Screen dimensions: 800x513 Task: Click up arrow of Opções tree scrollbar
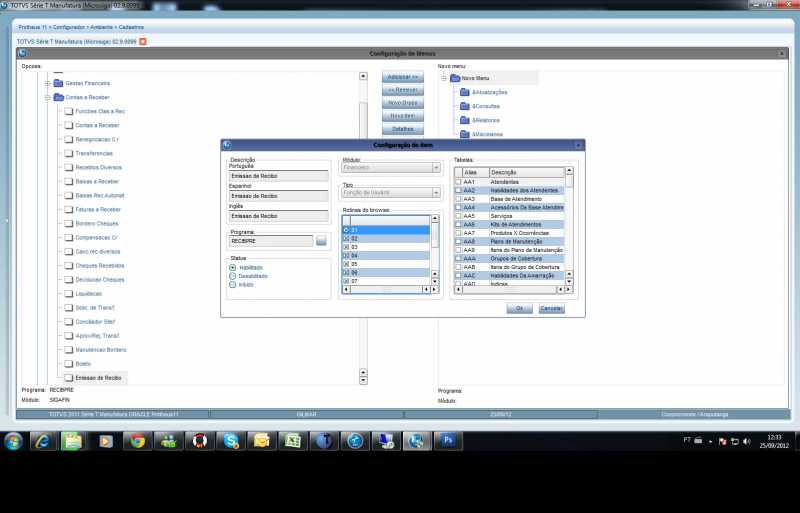[363, 76]
